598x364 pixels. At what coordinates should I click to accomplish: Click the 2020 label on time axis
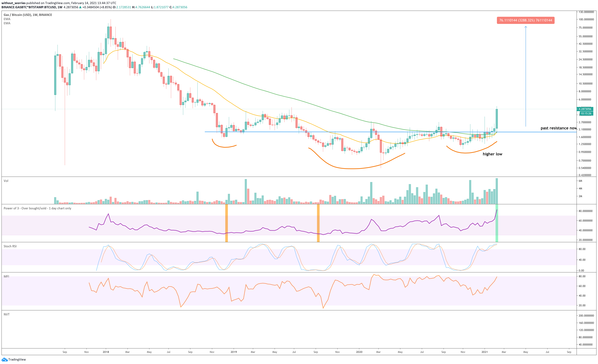click(x=359, y=352)
